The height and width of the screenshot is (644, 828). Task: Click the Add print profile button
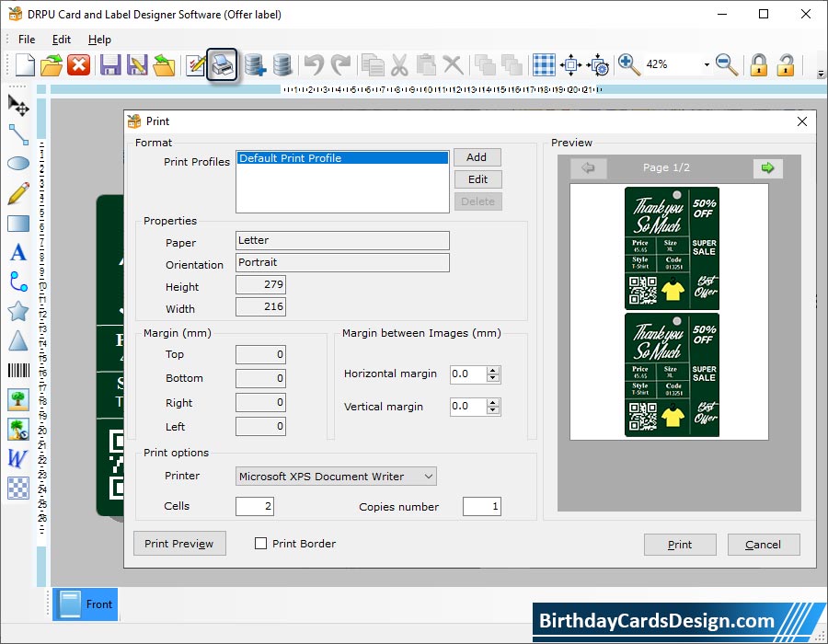[477, 157]
